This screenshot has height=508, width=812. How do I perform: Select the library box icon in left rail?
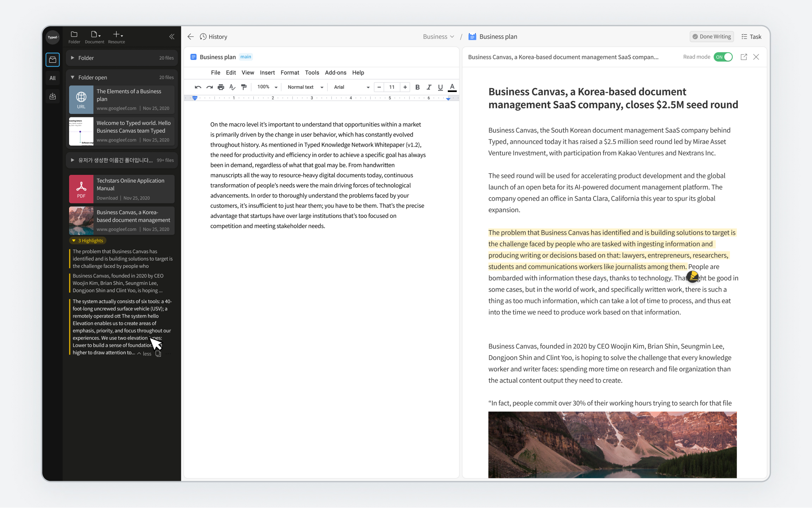(53, 60)
